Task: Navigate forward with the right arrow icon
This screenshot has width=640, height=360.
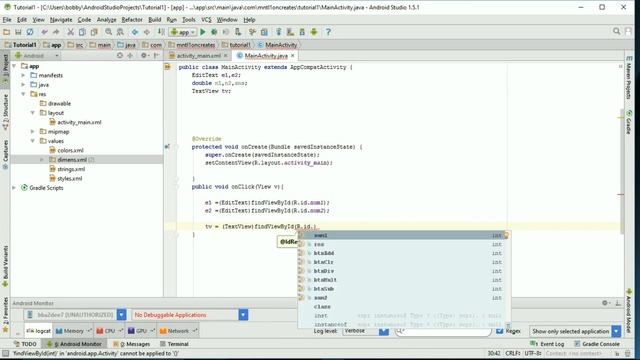Action: pos(147,32)
